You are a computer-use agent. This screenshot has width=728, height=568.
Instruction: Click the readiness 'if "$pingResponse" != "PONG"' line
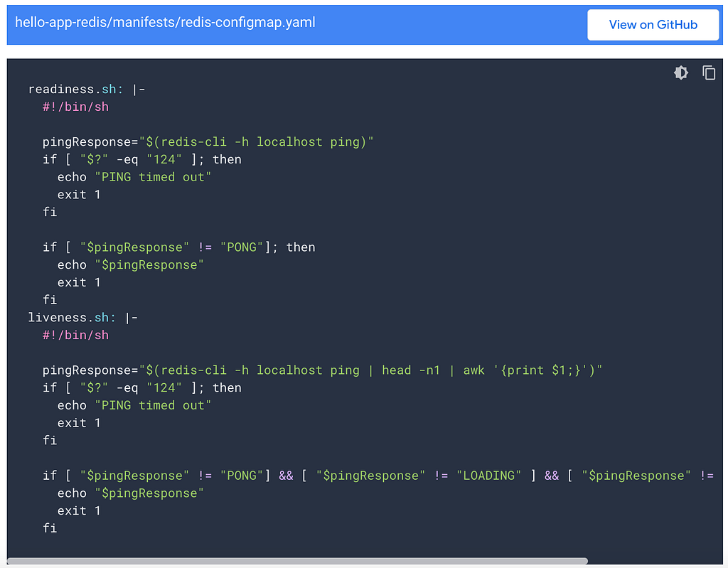[178, 247]
